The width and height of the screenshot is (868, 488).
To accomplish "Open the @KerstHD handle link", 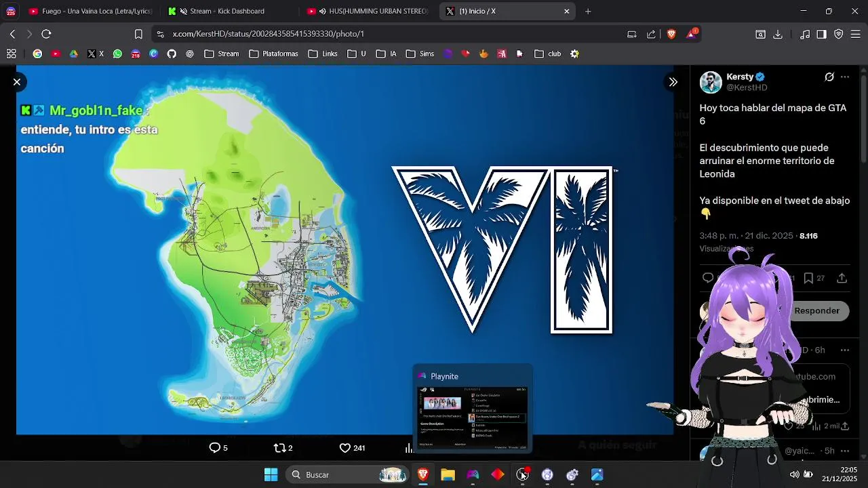I will point(747,87).
